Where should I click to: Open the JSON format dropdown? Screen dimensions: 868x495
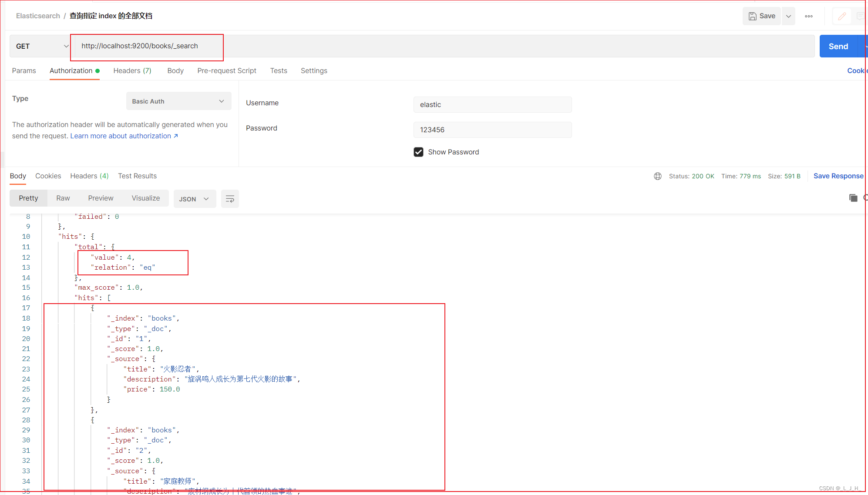pos(194,199)
